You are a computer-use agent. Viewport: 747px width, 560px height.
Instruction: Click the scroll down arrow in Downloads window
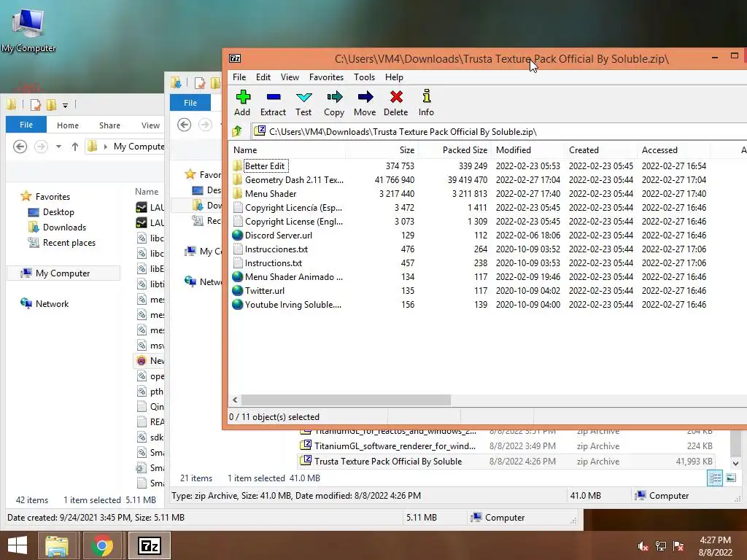click(735, 463)
